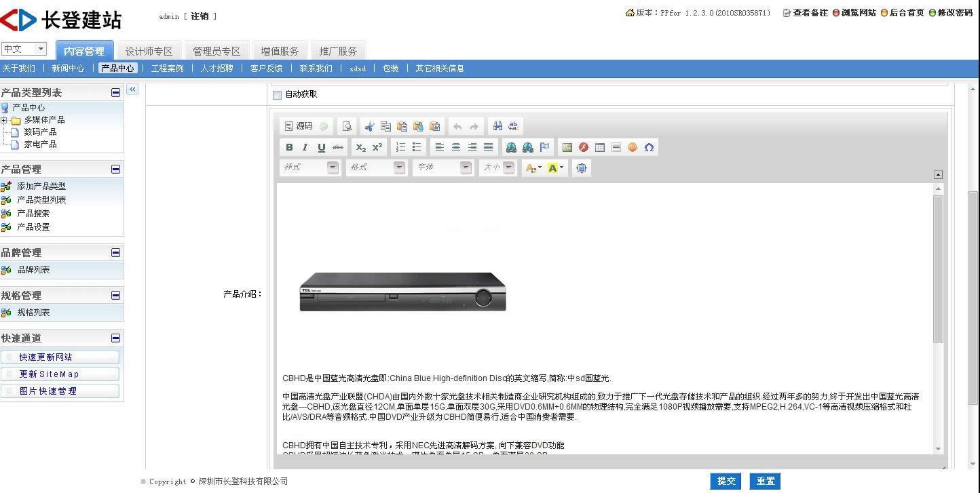This screenshot has height=493, width=980.
Task: Insert special character with omega icon
Action: (649, 147)
